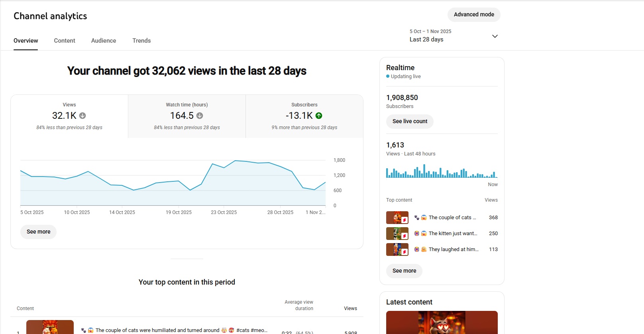The image size is (644, 334).
Task: Expand the 'Last 28 days' date range chevron
Action: pos(495,36)
